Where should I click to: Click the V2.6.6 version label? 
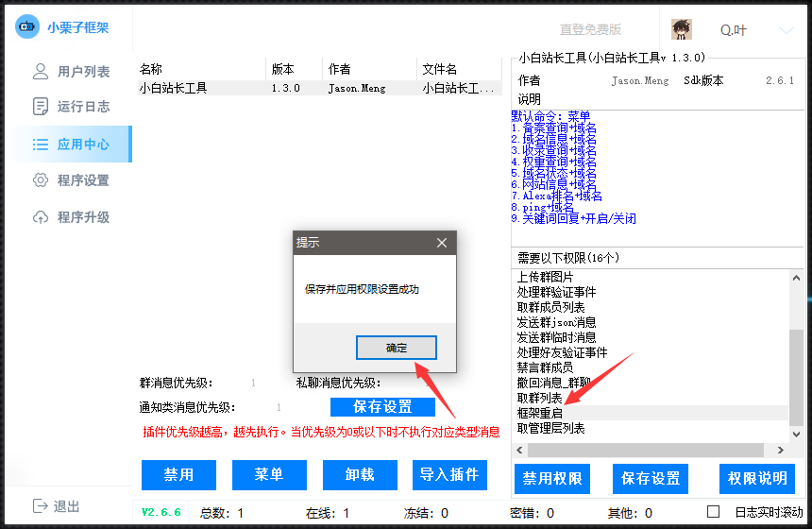coord(161,512)
